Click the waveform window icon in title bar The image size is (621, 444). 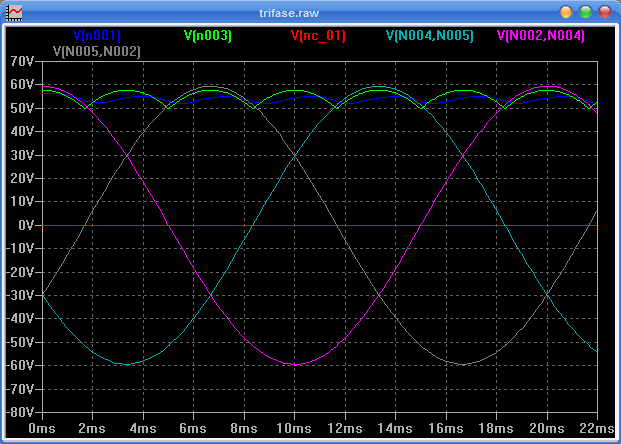(x=15, y=12)
